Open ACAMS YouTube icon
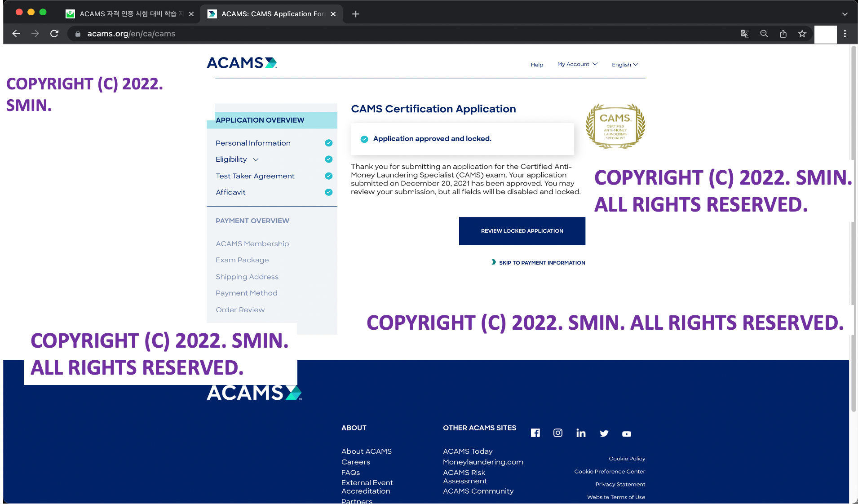 pos(627,434)
